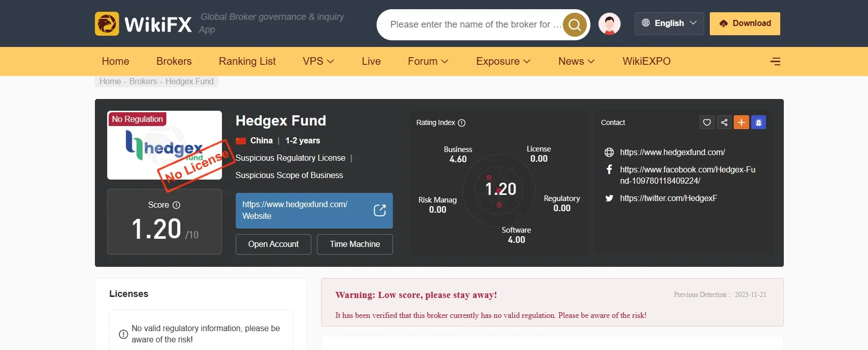Click the China flag icon
The image size is (868, 350).
[241, 141]
